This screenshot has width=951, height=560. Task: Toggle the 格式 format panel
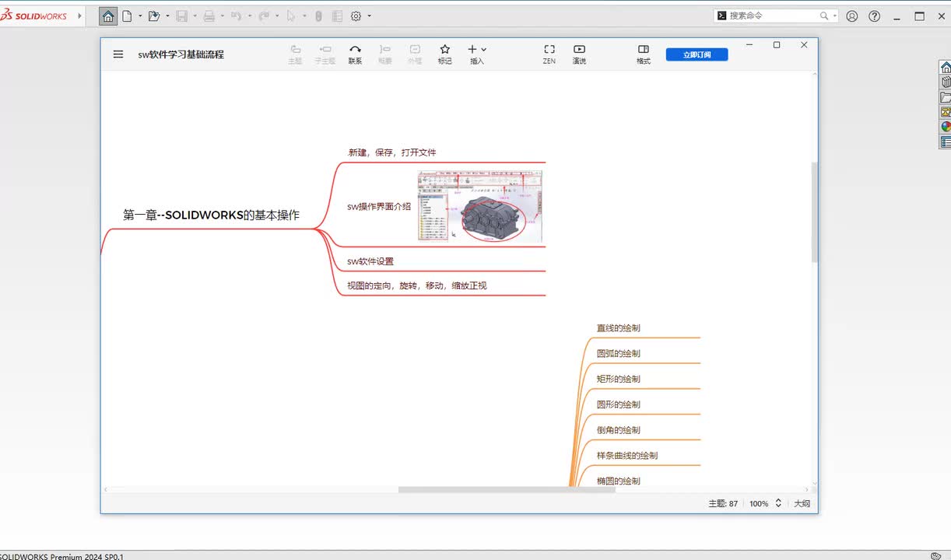tap(644, 54)
